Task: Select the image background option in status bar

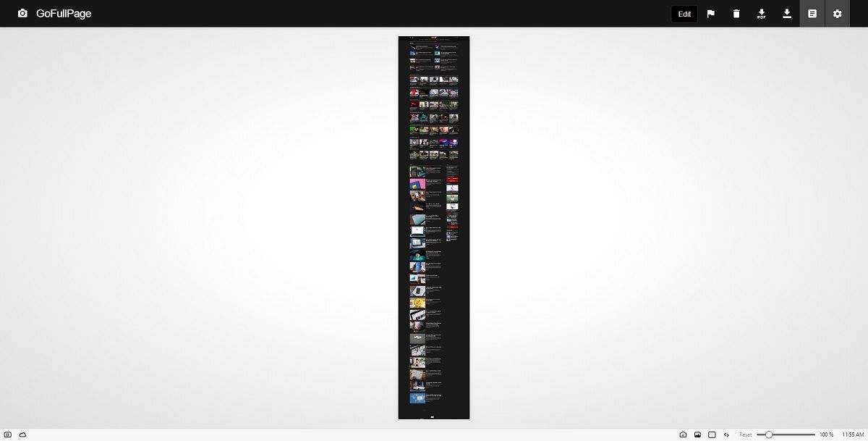Action: (697, 434)
